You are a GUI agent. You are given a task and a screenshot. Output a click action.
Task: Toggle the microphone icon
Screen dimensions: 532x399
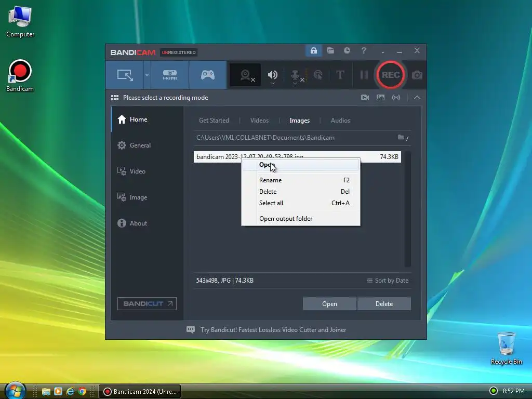coord(295,76)
